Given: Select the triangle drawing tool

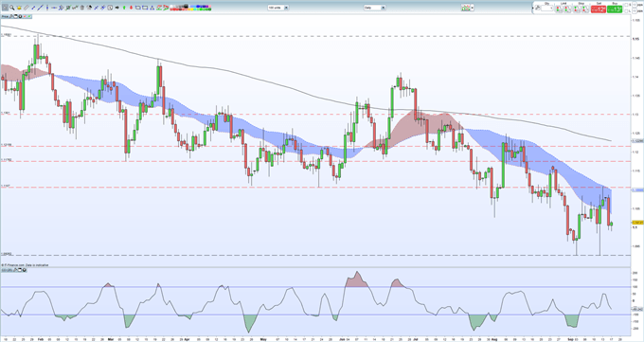Looking at the screenshot, I should (152, 8).
